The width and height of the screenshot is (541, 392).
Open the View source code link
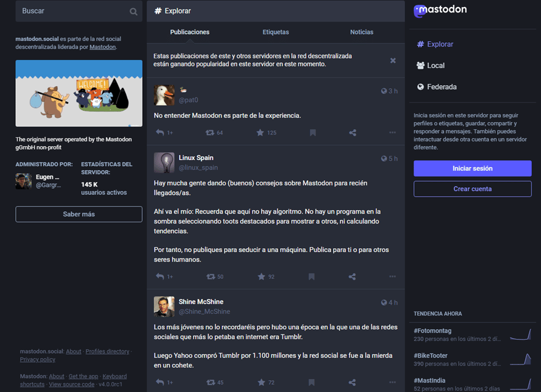pos(72,384)
